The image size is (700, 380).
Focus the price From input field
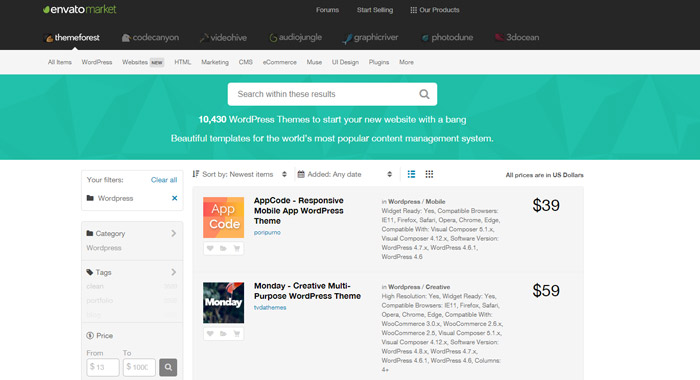point(103,367)
